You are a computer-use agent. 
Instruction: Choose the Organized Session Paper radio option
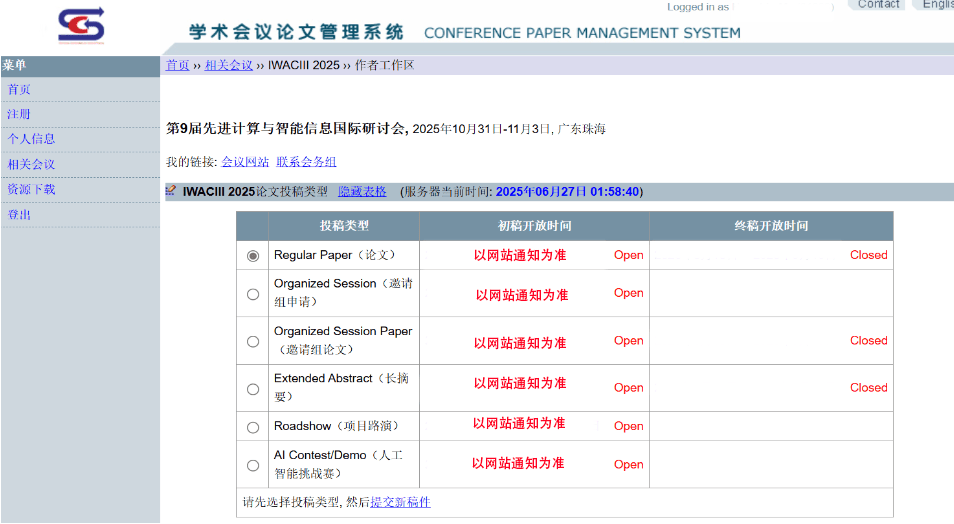pos(253,341)
